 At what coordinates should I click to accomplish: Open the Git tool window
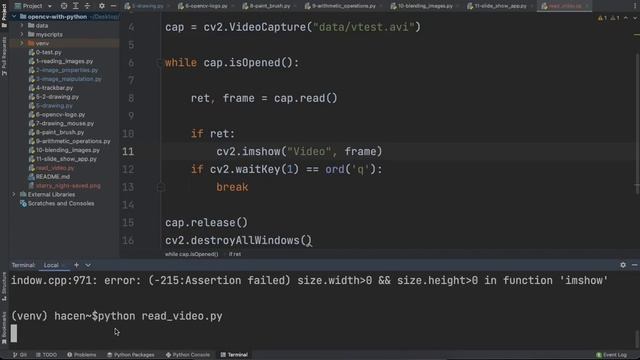20,355
